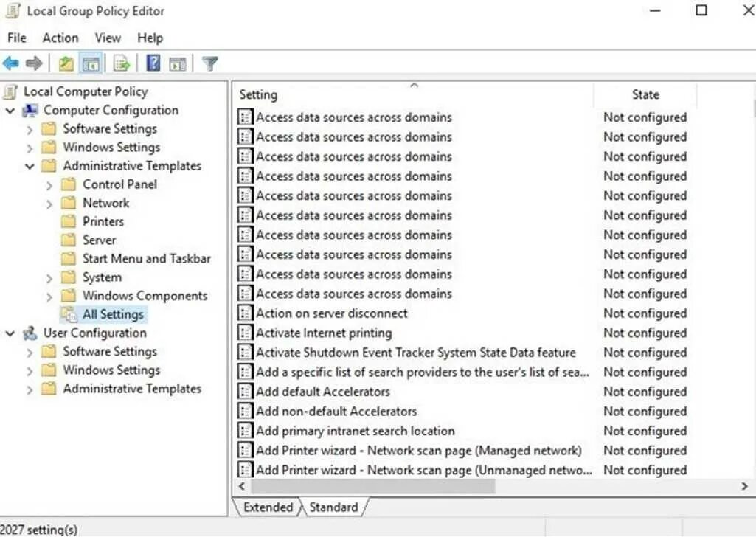Open the View menu
Viewport: 756px width, 537px height.
pos(108,38)
